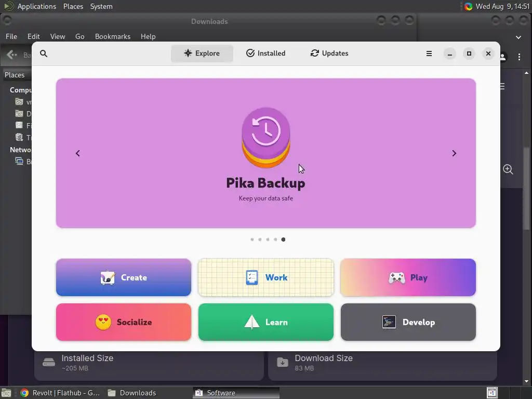The image size is (532, 399).
Task: Click the Back arrow in Downloads window
Action: 11,55
